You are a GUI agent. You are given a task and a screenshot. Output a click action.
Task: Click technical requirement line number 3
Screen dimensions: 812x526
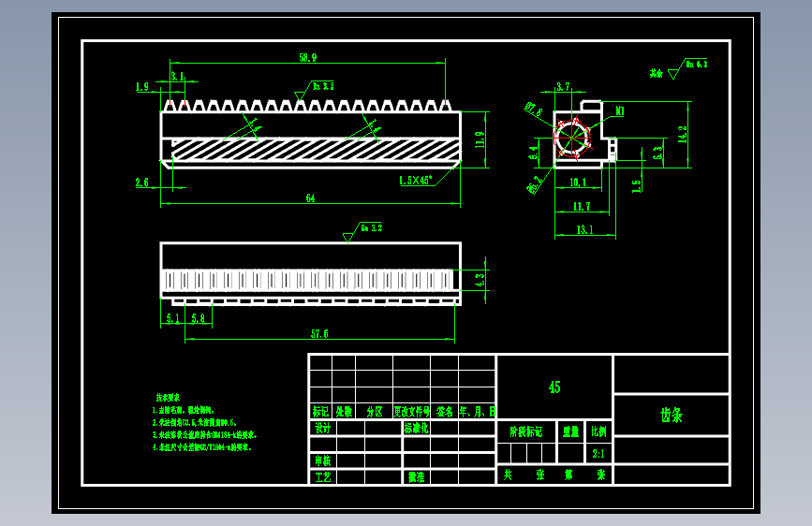[x=204, y=435]
